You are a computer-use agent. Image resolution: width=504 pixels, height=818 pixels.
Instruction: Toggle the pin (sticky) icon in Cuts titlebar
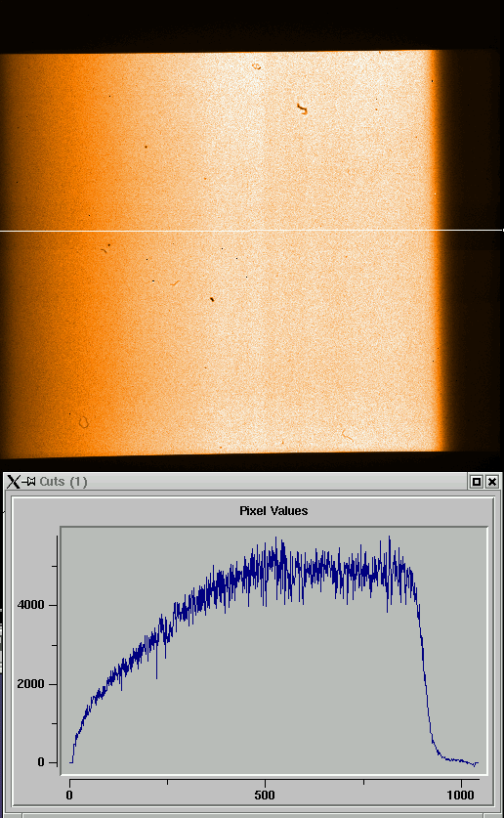(28, 482)
